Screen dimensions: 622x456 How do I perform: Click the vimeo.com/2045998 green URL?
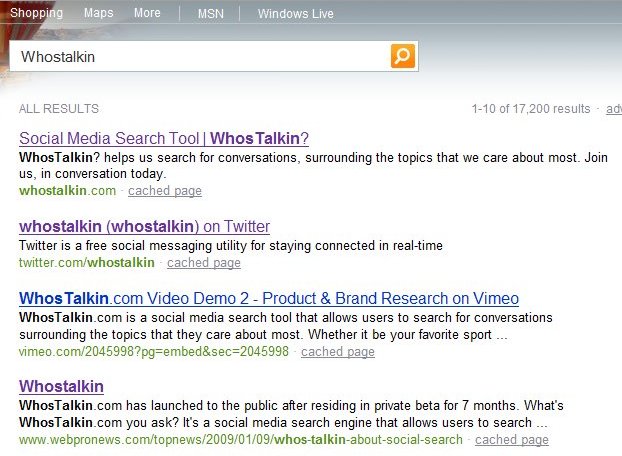tap(154, 351)
